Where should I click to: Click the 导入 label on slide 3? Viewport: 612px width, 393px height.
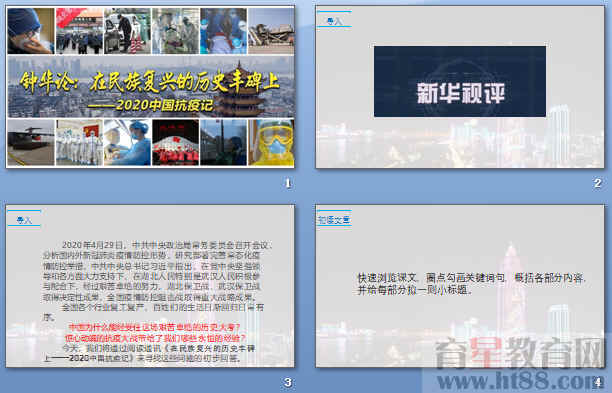[x=24, y=220]
